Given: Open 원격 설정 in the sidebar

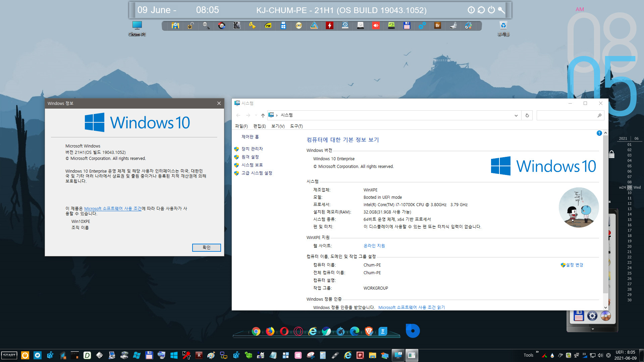Looking at the screenshot, I should (250, 157).
